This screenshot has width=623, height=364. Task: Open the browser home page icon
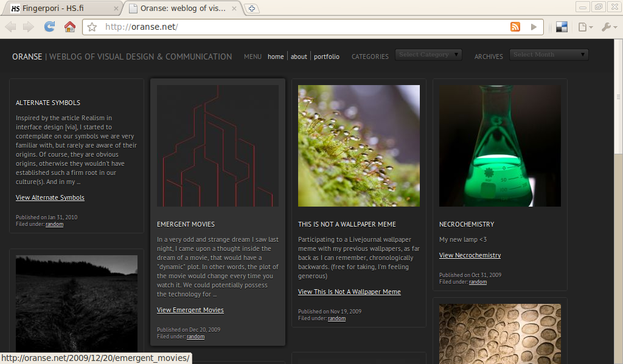point(70,27)
